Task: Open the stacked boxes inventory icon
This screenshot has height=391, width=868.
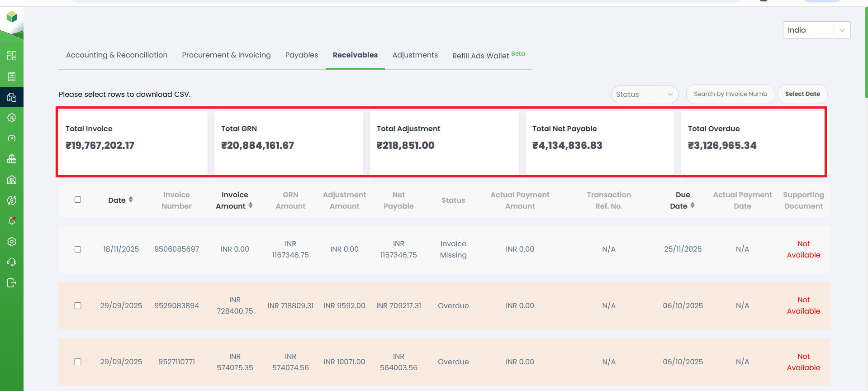Action: click(12, 159)
